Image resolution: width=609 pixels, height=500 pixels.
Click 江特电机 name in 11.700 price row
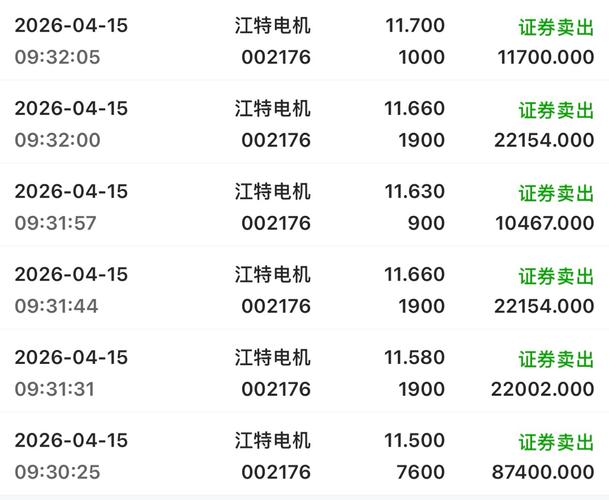[272, 26]
